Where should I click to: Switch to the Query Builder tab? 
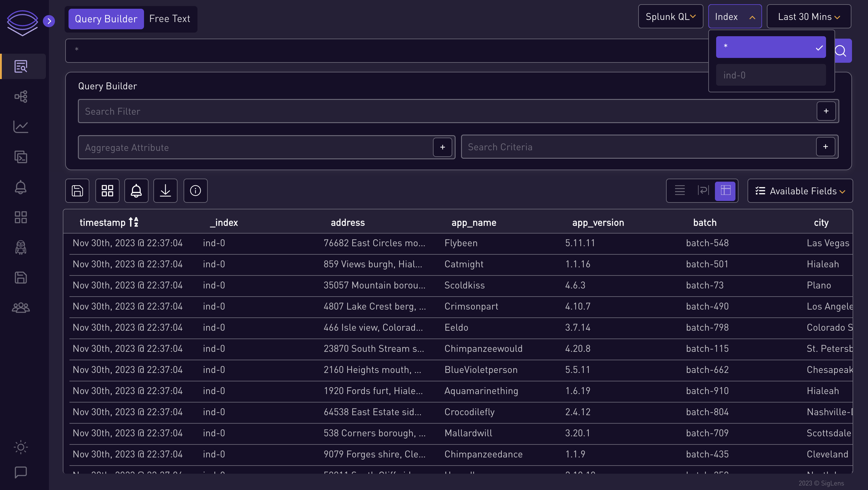pos(106,19)
